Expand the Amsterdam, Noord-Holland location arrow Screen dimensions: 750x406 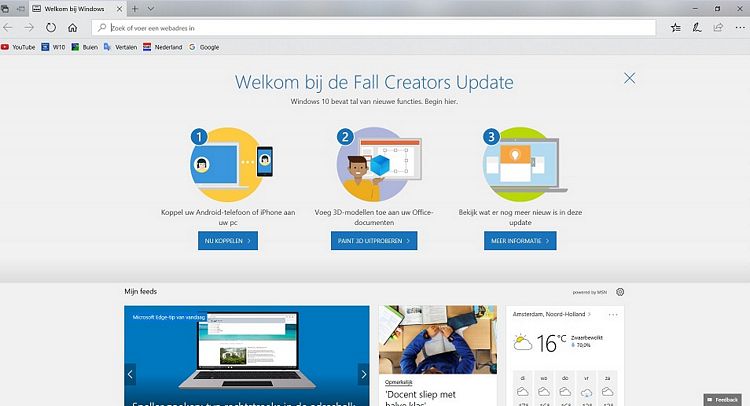(x=589, y=314)
